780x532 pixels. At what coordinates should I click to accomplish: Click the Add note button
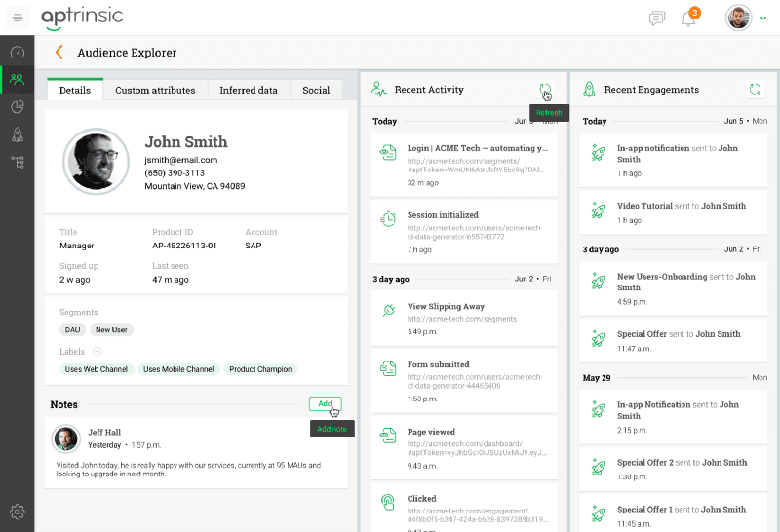click(x=325, y=403)
